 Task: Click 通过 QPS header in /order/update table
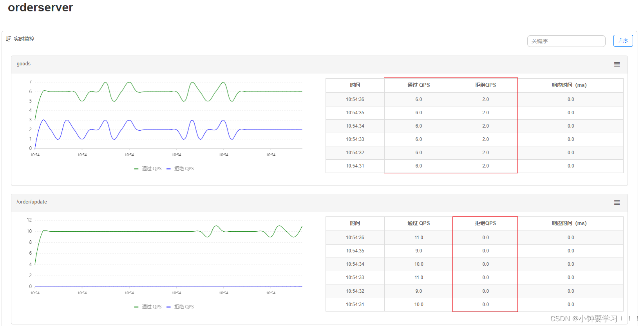coord(419,223)
